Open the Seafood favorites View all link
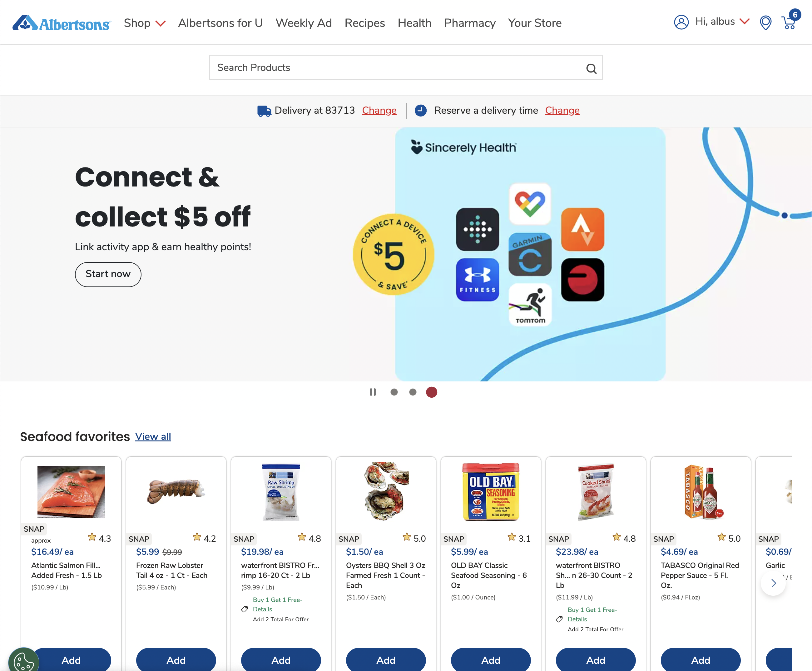The width and height of the screenshot is (812, 671). (x=153, y=436)
